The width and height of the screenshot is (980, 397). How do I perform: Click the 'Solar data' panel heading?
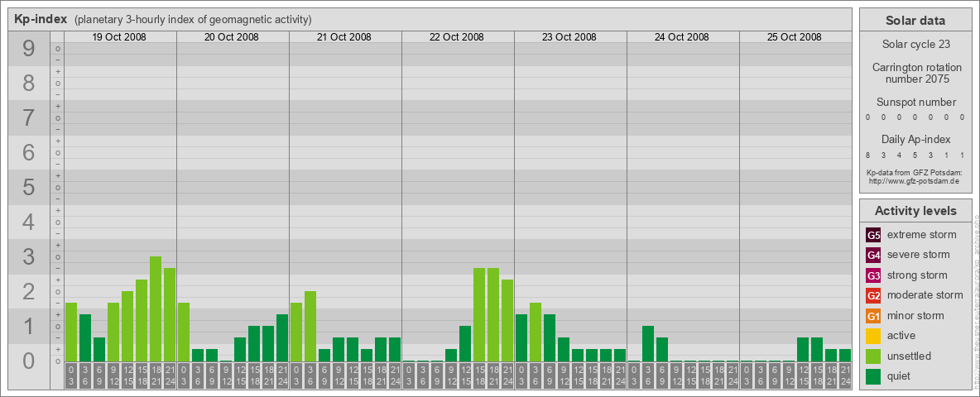coord(915,21)
